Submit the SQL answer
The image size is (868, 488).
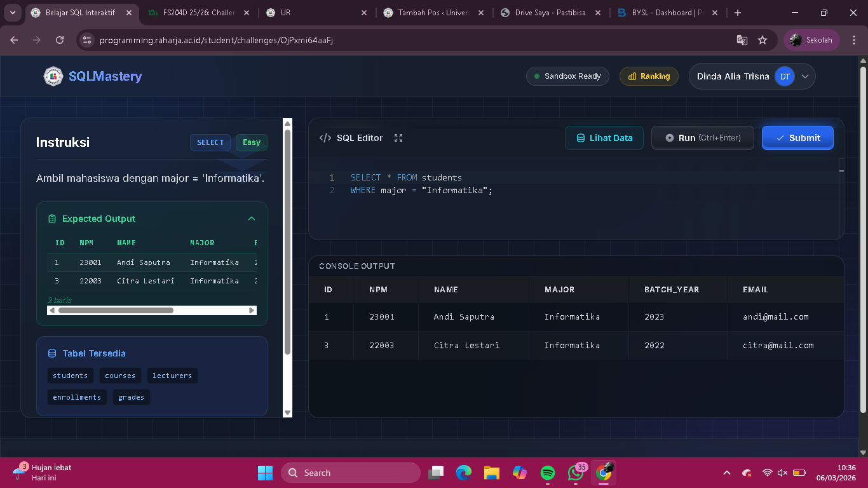click(797, 138)
